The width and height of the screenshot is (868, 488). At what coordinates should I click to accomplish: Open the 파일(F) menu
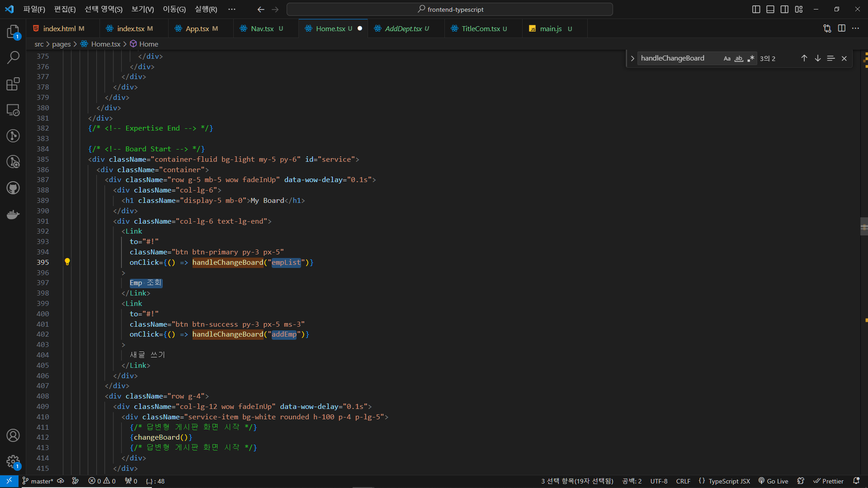[34, 9]
